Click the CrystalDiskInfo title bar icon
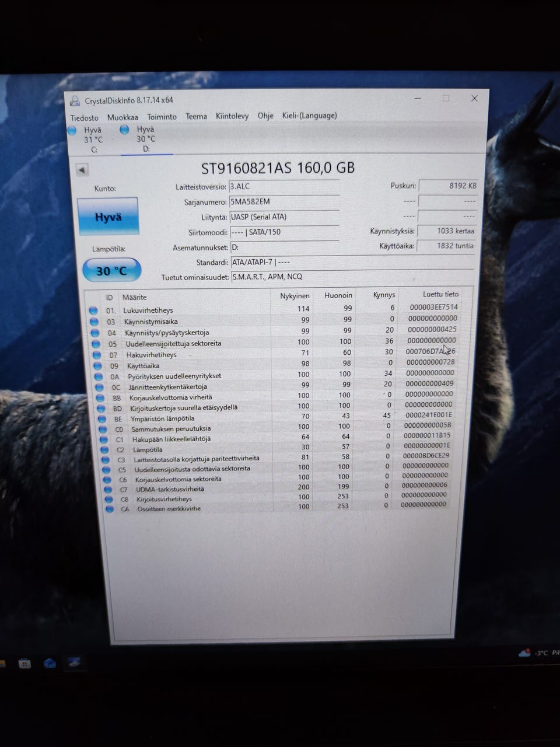The height and width of the screenshot is (747, 560). coord(75,100)
